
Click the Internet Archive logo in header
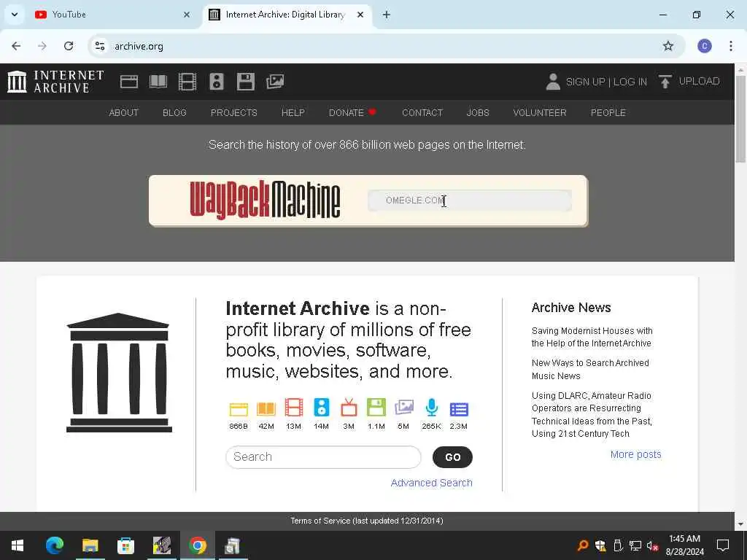(55, 82)
